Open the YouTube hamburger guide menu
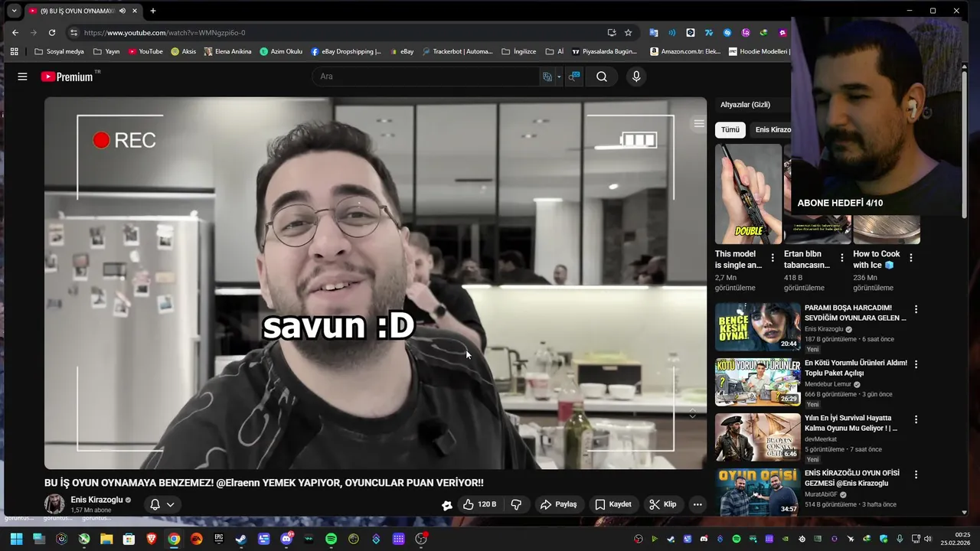The image size is (980, 551). pyautogui.click(x=22, y=77)
